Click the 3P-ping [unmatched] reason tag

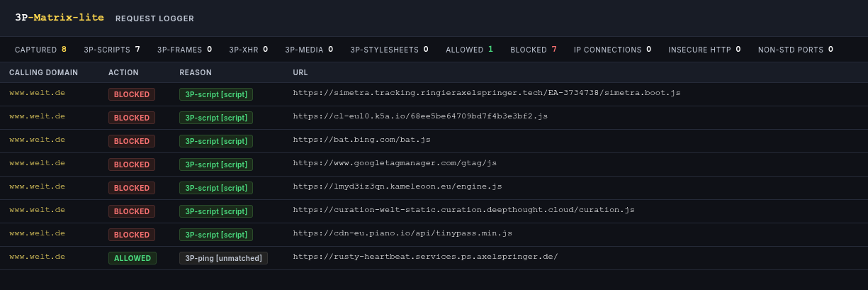223,258
